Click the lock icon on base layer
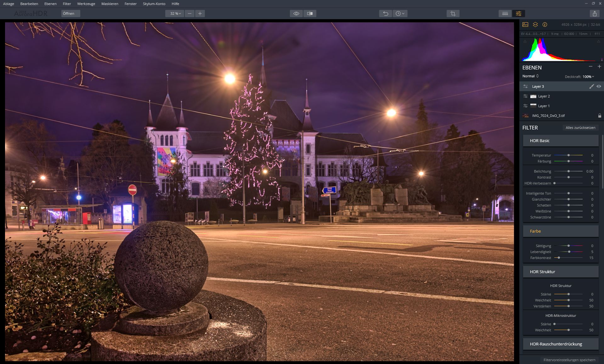604x364 pixels. pos(600,116)
